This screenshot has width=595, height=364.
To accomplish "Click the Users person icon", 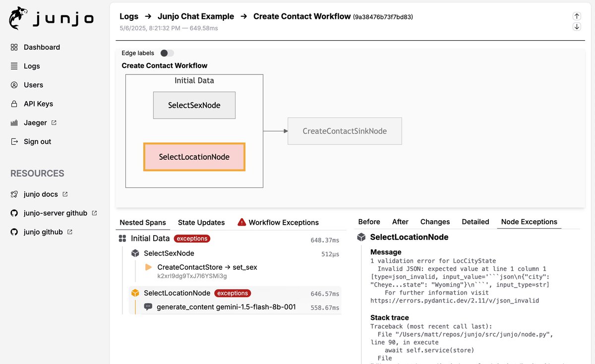I will pos(14,85).
